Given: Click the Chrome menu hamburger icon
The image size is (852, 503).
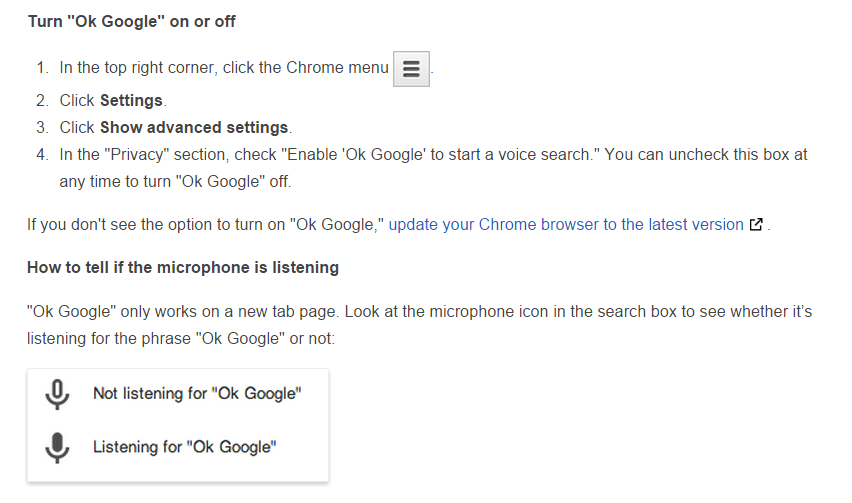Looking at the screenshot, I should pos(411,69).
